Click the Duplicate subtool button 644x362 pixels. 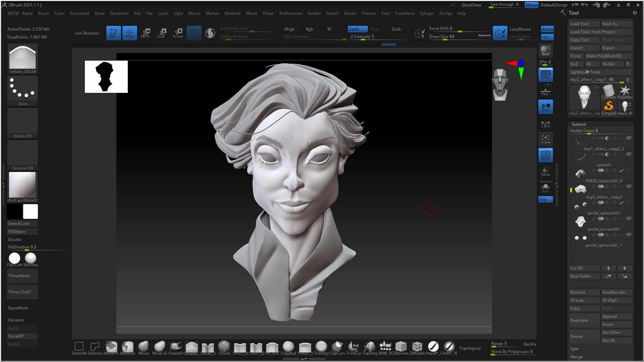pyautogui.click(x=584, y=320)
